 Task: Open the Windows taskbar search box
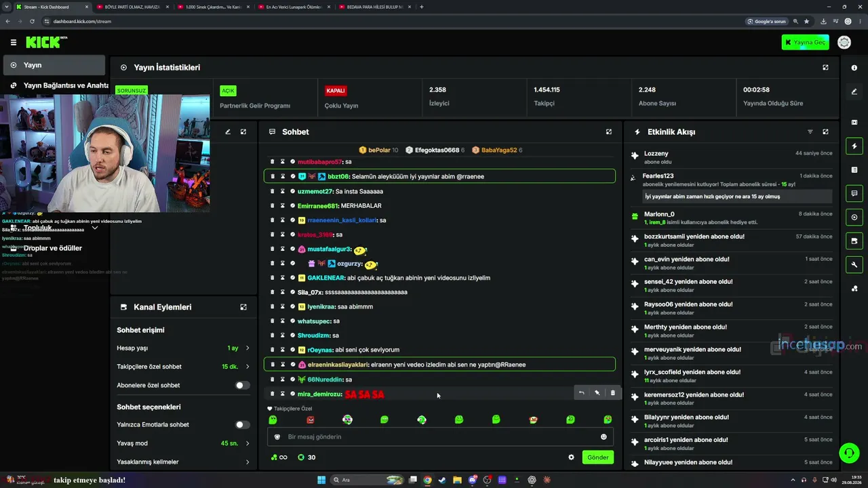366,480
